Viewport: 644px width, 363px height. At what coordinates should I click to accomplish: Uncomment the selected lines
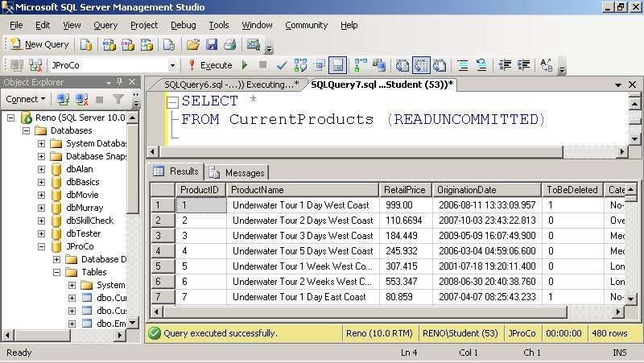tap(481, 65)
